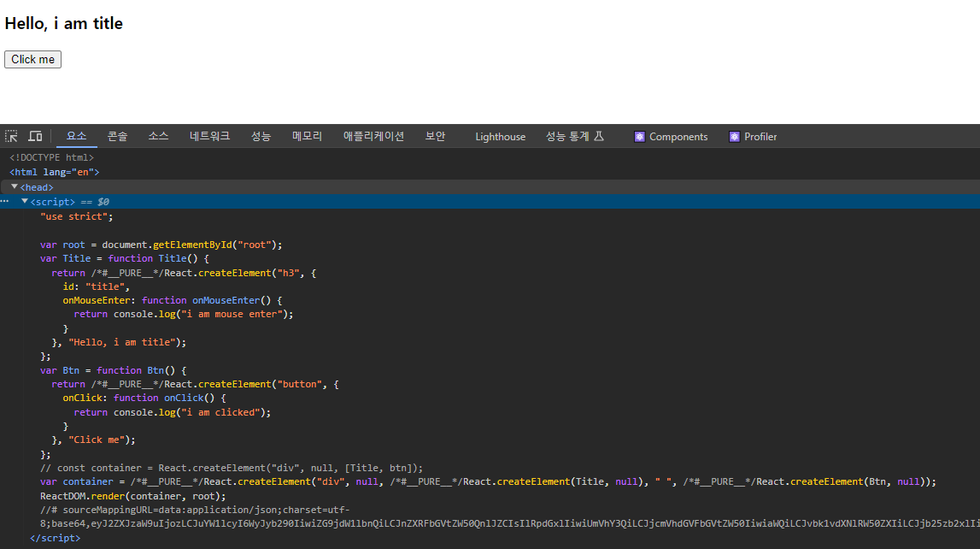Screen dimensions: 980x549
Task: Collapse the head element node
Action: click(x=15, y=187)
